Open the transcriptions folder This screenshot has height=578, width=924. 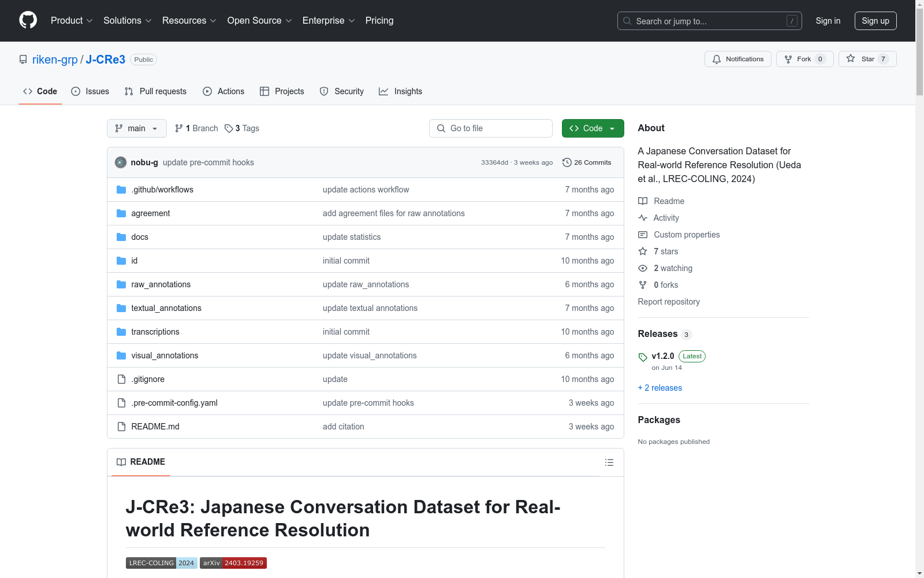(155, 332)
